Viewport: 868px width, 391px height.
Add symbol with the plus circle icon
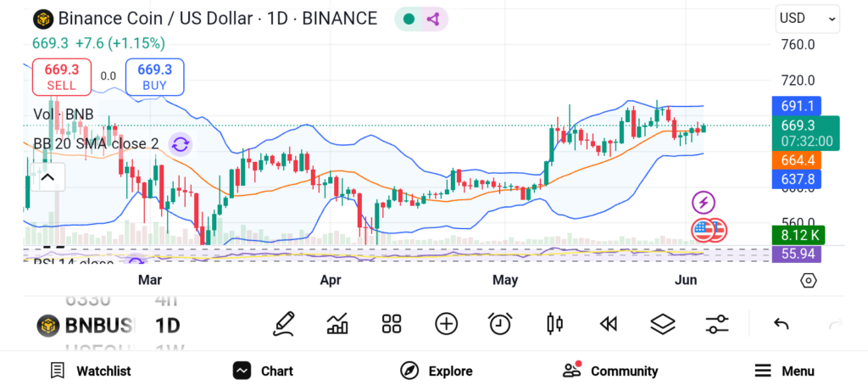tap(446, 324)
